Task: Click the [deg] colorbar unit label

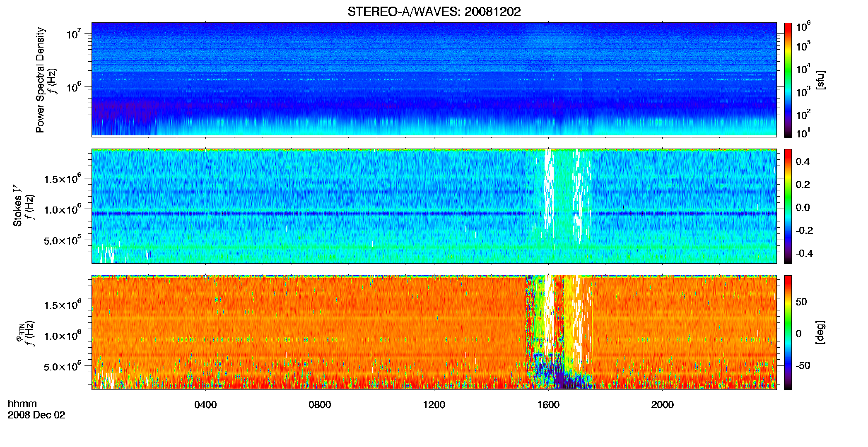Action: click(x=820, y=332)
